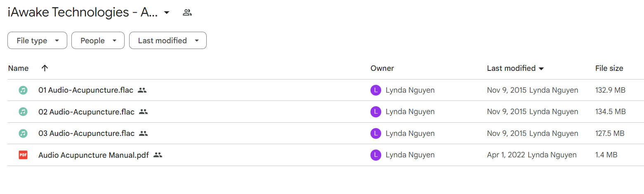Click audio icon beside 03 Audio-Acupuncture.flac

click(x=23, y=133)
